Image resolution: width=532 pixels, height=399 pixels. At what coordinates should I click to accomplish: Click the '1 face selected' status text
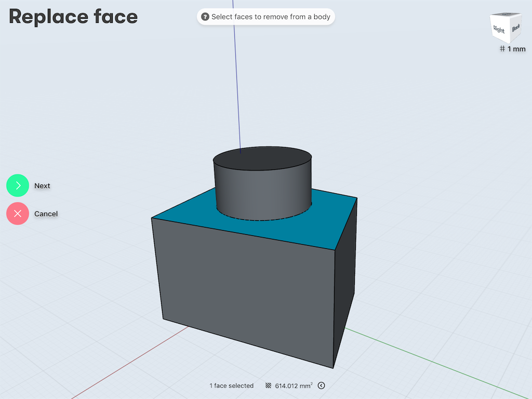point(231,385)
